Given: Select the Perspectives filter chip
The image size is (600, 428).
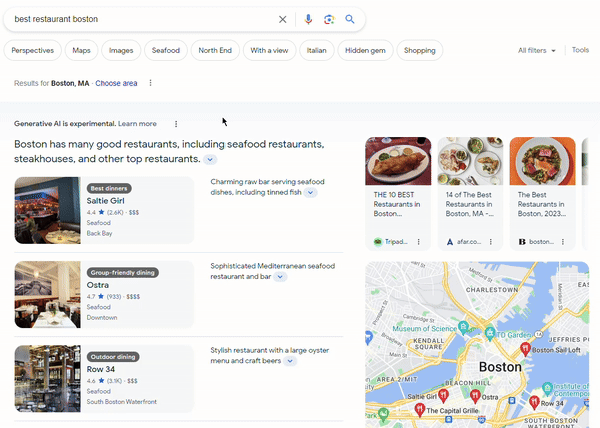Looking at the screenshot, I should pos(33,50).
